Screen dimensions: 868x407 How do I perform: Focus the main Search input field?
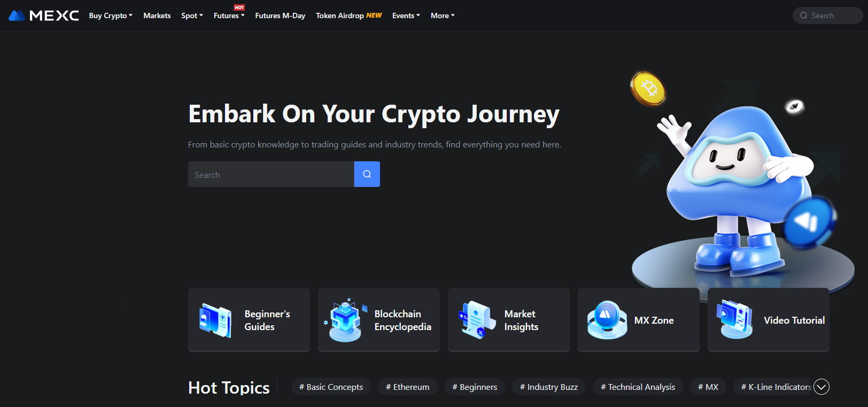click(x=271, y=174)
